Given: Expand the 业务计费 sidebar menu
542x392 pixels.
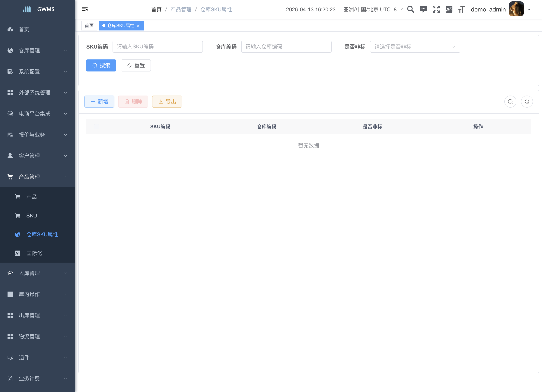Looking at the screenshot, I should click(x=37, y=378).
